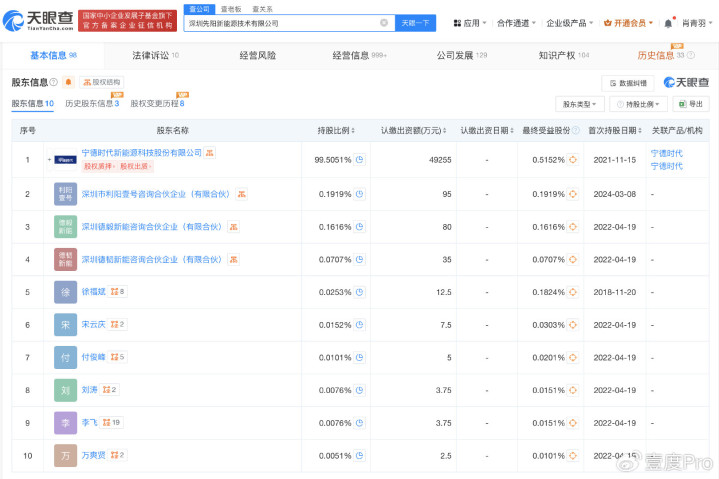Click the related companies badge next to 李飞

[x=111, y=423]
